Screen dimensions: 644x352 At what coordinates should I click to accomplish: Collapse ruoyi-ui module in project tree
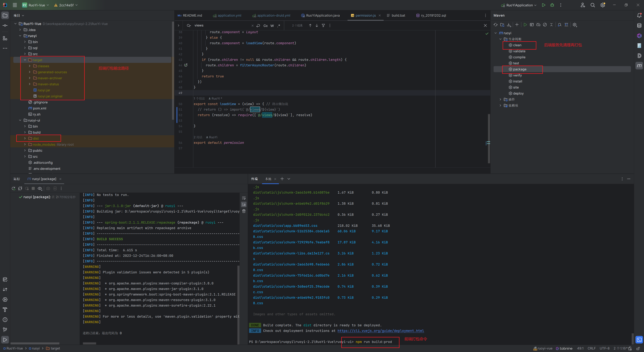20,120
